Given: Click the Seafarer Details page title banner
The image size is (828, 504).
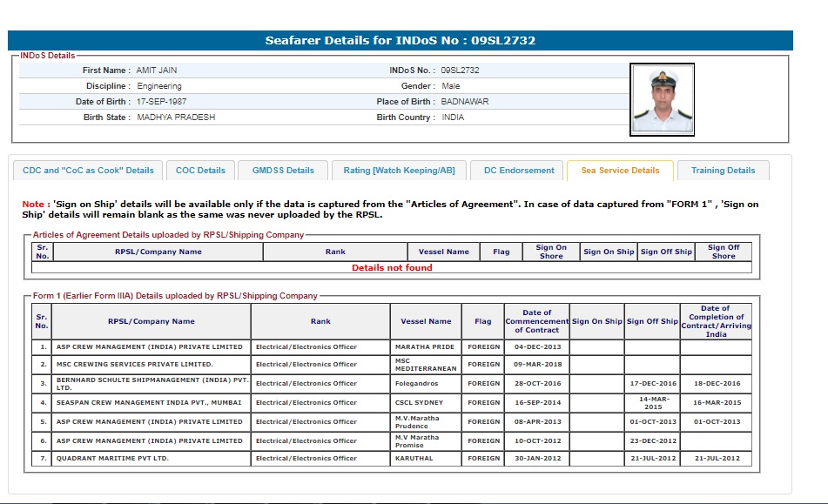Looking at the screenshot, I should 400,41.
